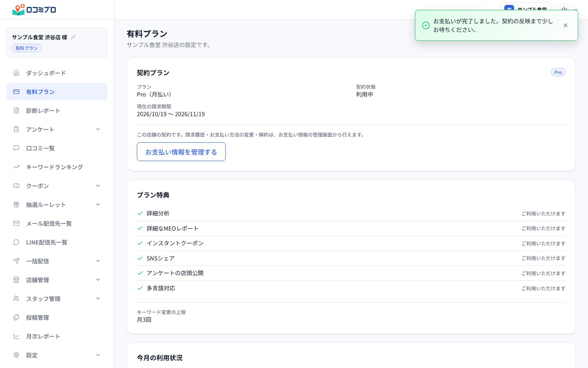Select the 口コミ一覧 speech bubble icon
The image size is (588, 368).
[16, 148]
